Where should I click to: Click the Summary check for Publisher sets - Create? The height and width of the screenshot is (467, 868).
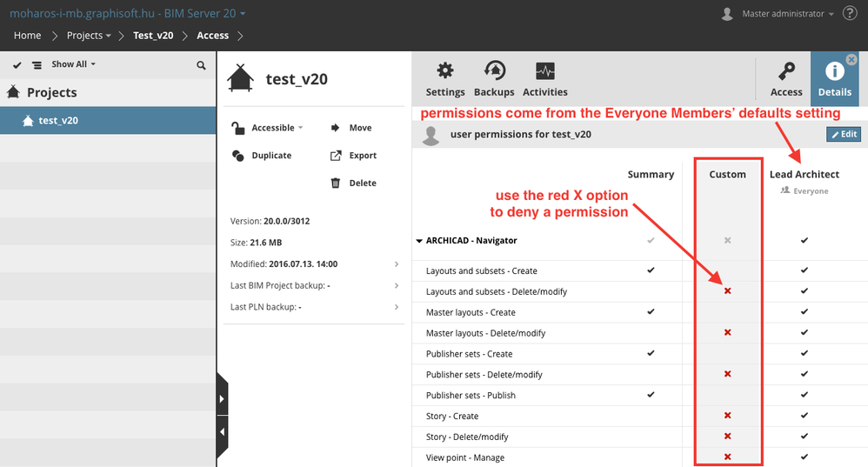pyautogui.click(x=651, y=353)
